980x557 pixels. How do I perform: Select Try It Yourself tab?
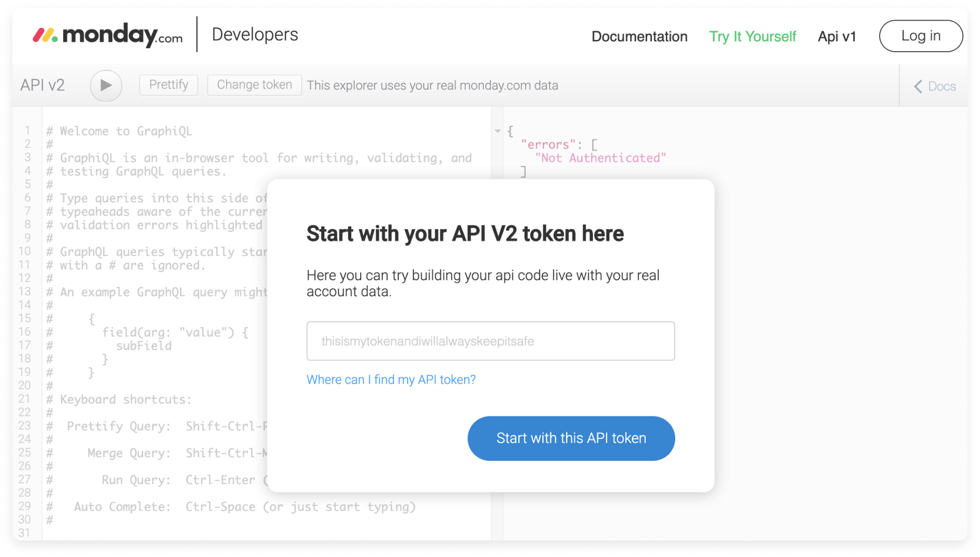[752, 36]
